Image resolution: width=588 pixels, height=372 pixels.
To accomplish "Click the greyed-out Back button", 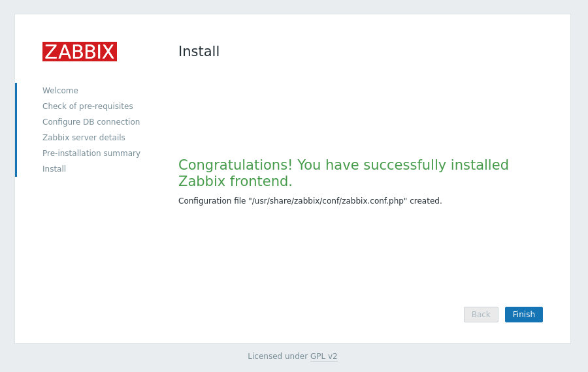I will pos(481,315).
